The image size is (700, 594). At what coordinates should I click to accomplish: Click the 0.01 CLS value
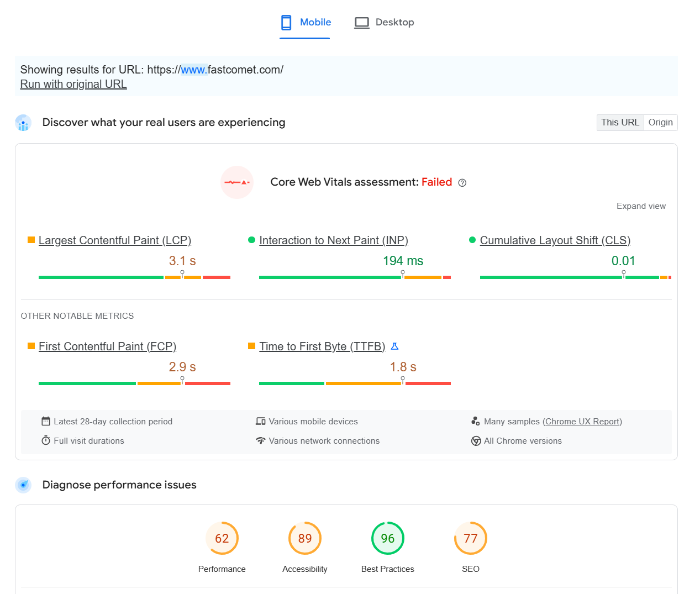[623, 261]
